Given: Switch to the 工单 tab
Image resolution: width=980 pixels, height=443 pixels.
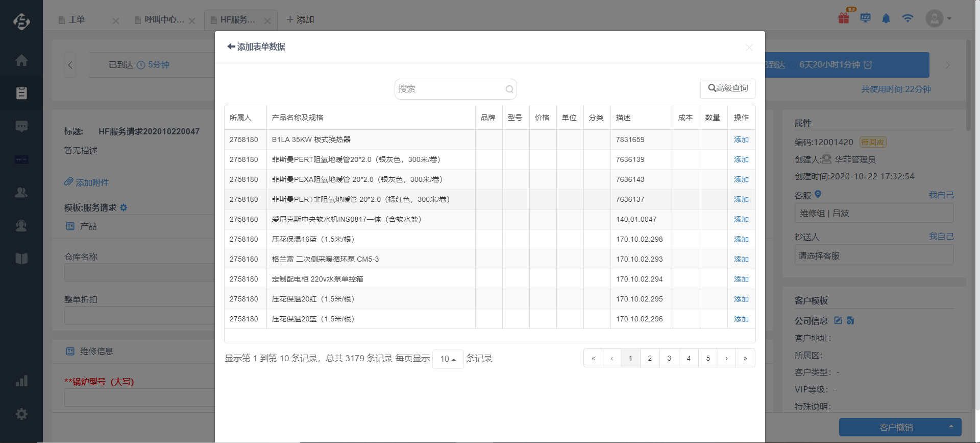Looking at the screenshot, I should click(x=77, y=20).
